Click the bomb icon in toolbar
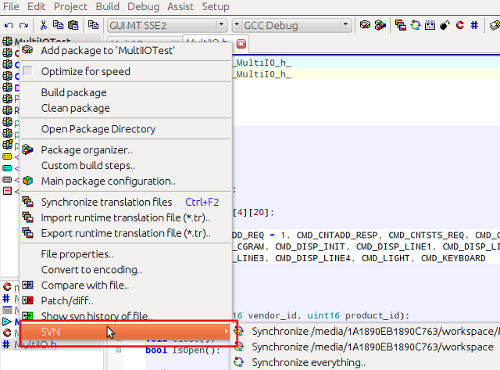Image resolution: width=500 pixels, height=370 pixels. pos(445,25)
